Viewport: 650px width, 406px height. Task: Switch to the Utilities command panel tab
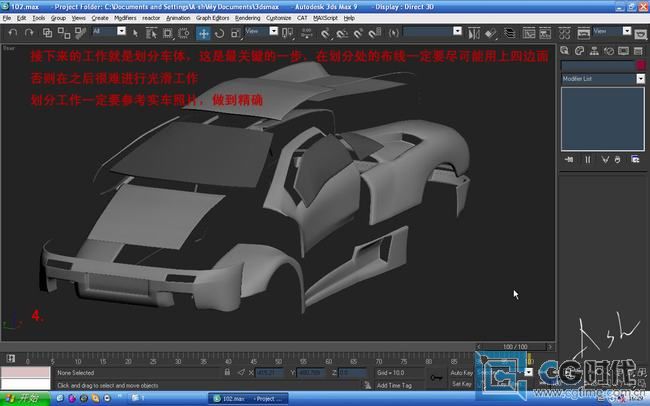[638, 51]
